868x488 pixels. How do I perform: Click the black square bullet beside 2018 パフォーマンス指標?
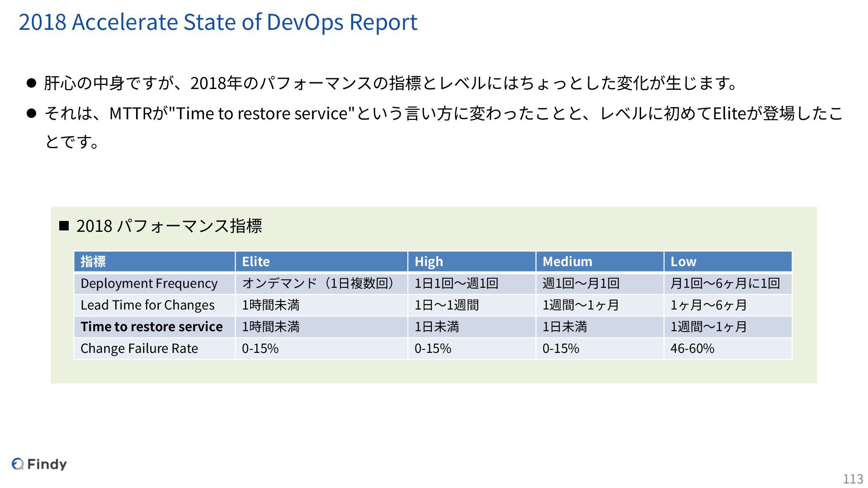pos(64,225)
